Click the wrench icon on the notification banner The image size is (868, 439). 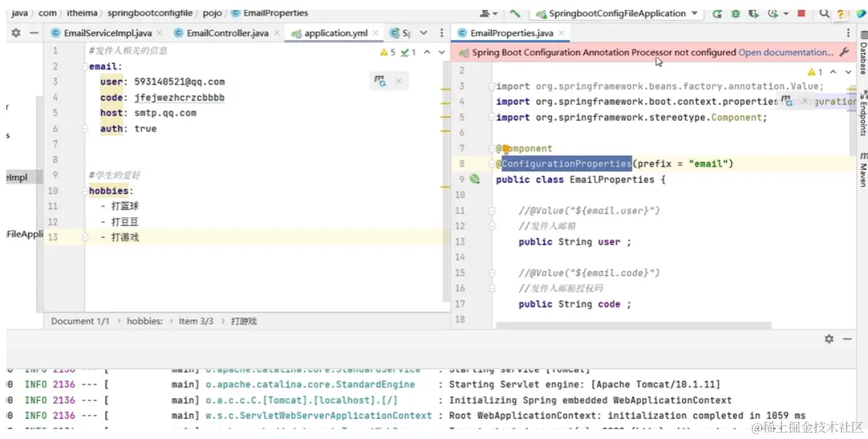844,52
